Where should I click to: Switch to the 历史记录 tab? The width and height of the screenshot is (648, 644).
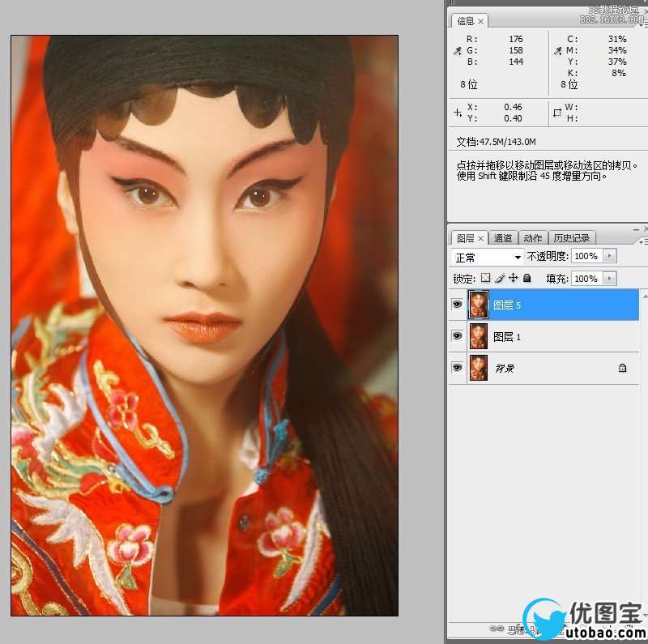pos(572,238)
